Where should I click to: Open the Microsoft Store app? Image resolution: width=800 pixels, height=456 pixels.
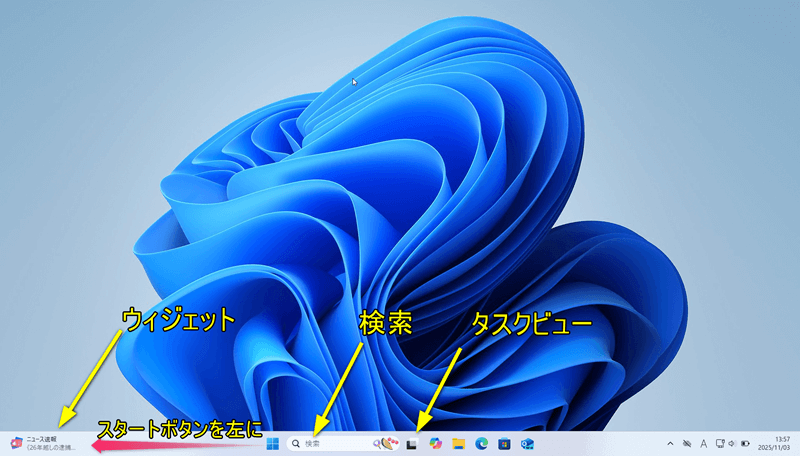pyautogui.click(x=504, y=443)
